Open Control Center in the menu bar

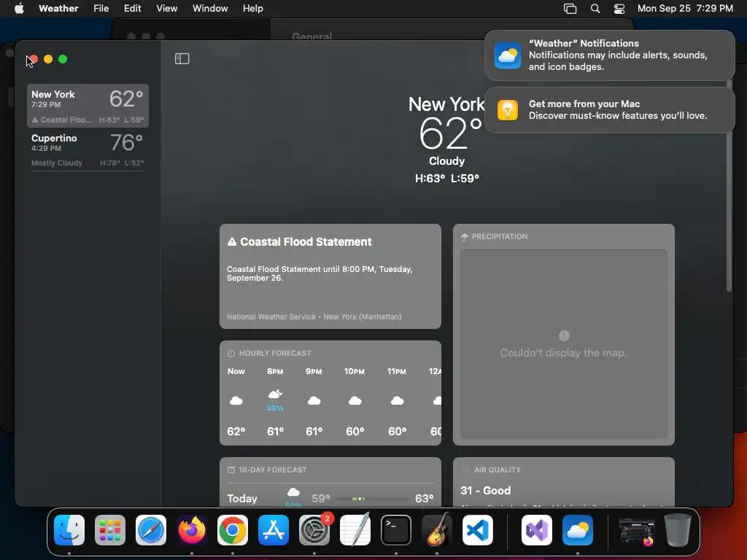click(619, 9)
